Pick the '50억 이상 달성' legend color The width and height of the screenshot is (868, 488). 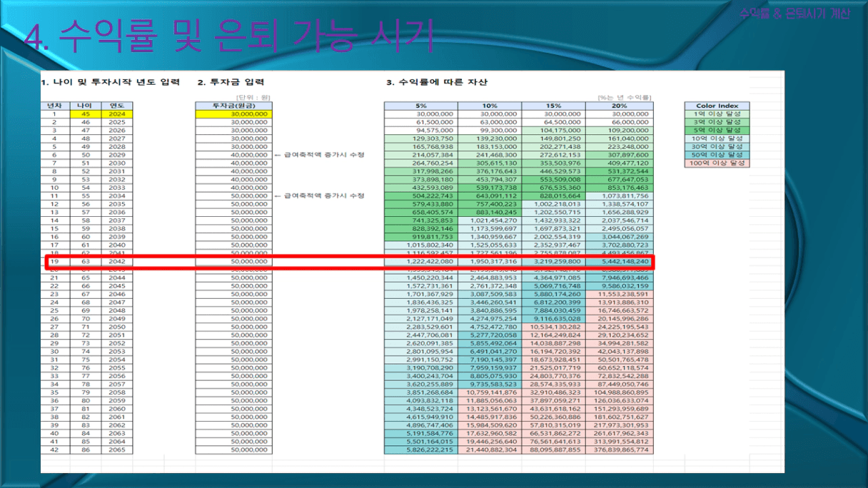(717, 155)
